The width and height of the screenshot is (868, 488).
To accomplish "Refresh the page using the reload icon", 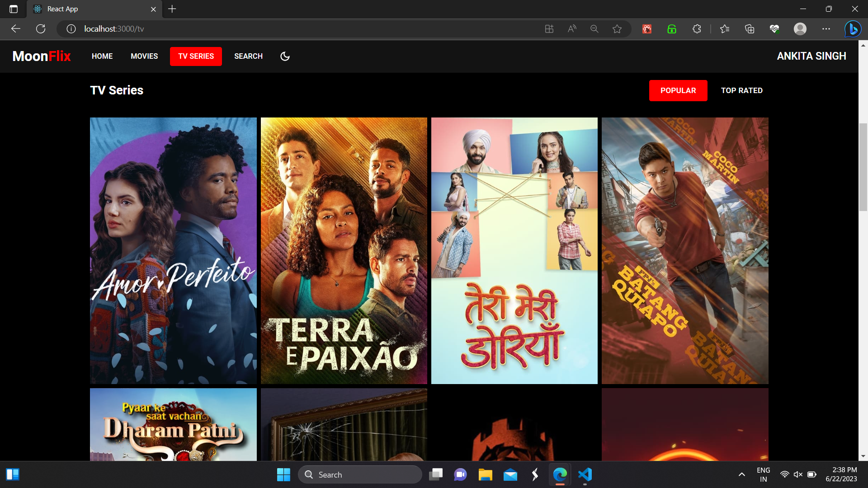I will [41, 28].
